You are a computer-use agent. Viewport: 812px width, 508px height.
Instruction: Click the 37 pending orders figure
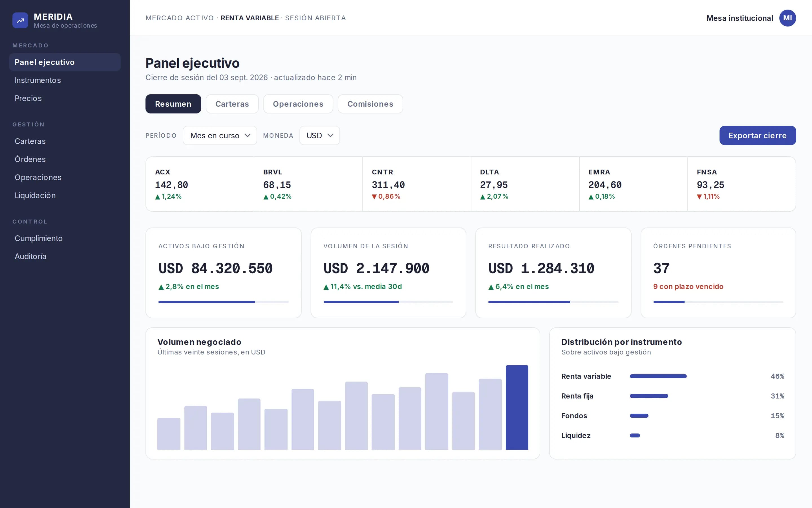(x=661, y=268)
